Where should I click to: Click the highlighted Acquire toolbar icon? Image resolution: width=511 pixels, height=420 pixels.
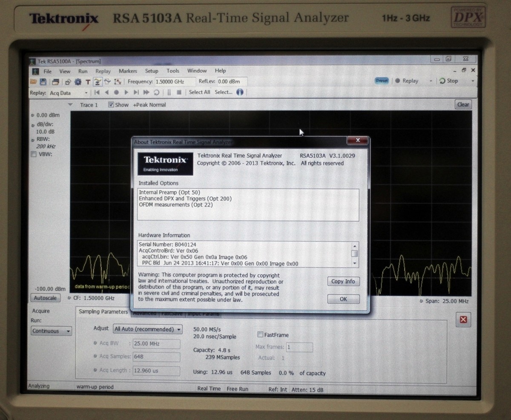coord(98,82)
